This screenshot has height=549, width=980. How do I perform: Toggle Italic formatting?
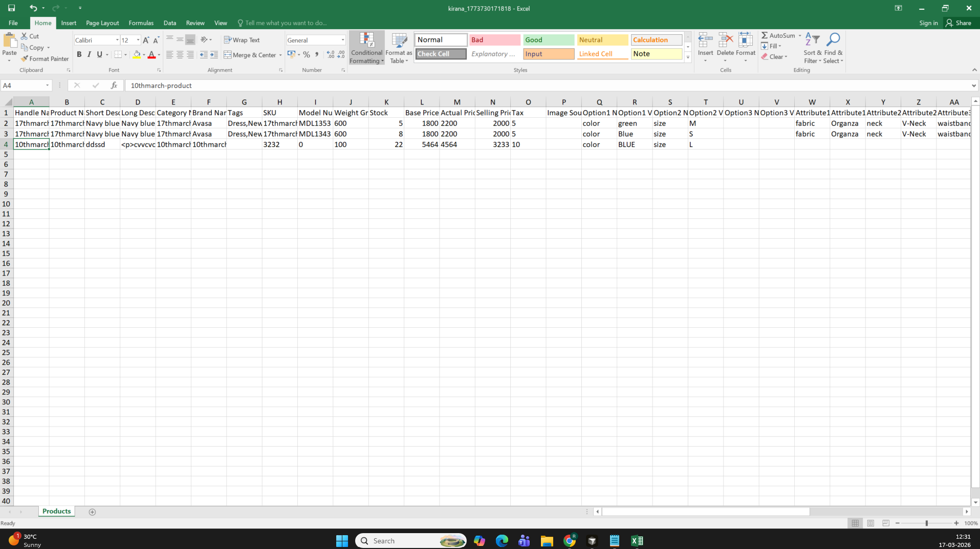[89, 54]
